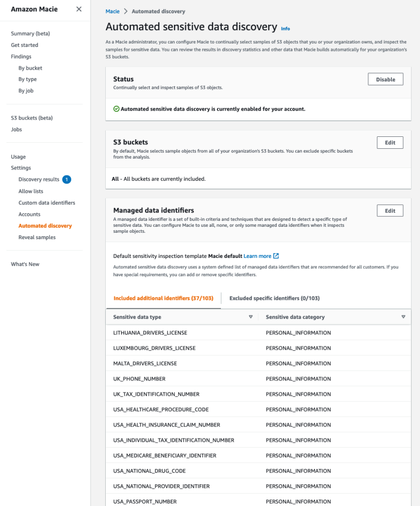Close the Amazon Macie navigation panel
The width and height of the screenshot is (420, 506).
pyautogui.click(x=79, y=9)
